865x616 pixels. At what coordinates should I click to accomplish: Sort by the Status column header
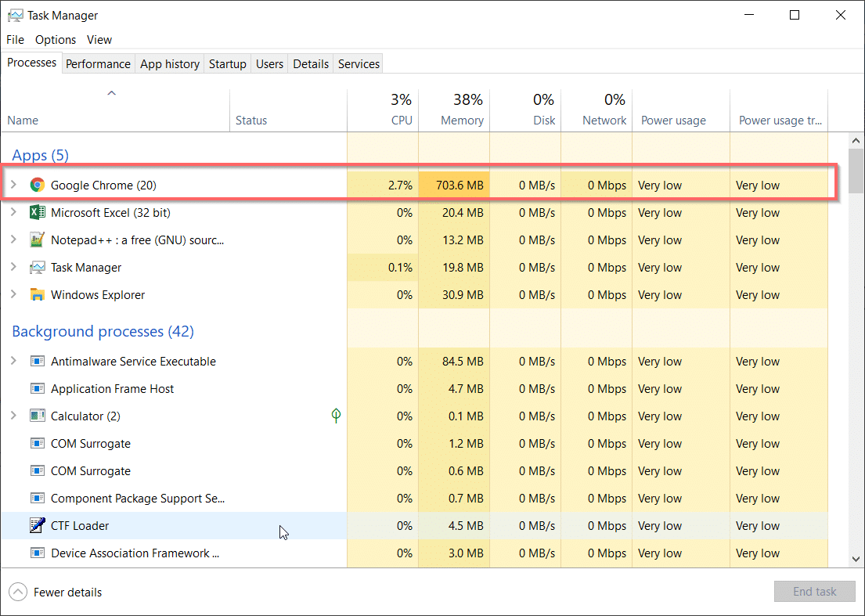point(288,110)
